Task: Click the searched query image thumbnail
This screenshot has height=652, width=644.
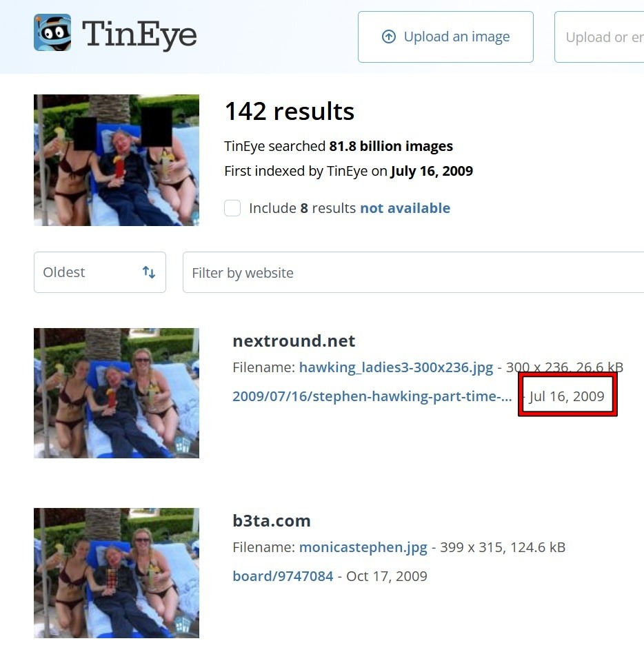Action: (117, 160)
